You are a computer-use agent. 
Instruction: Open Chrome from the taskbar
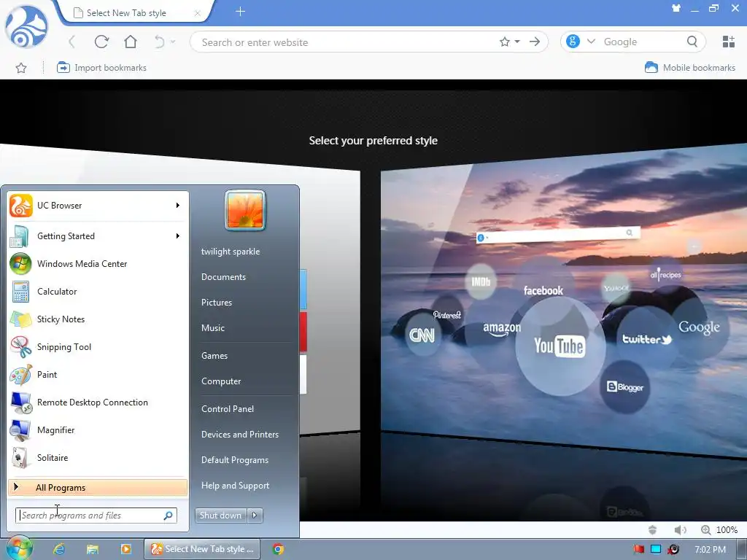pos(278,549)
